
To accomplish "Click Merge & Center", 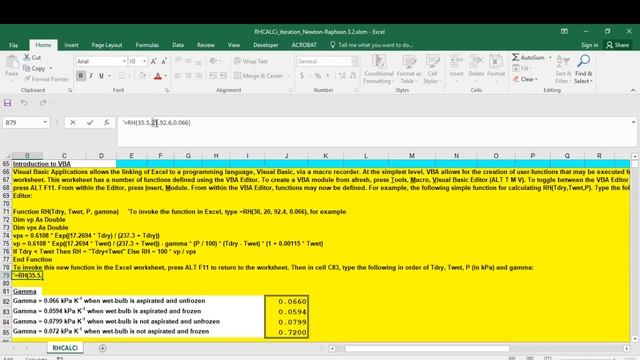I will tap(259, 76).
